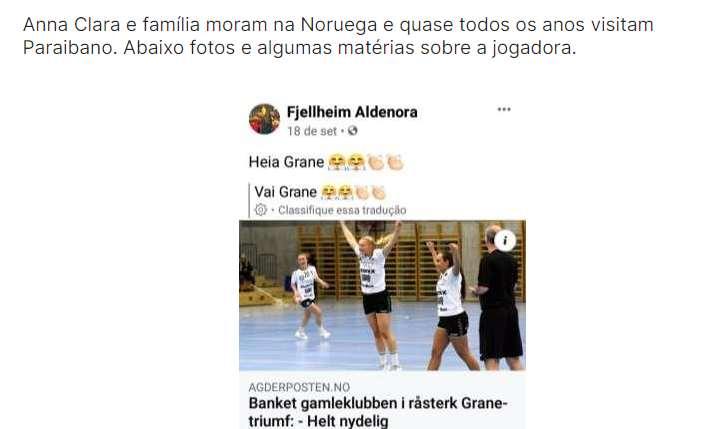The image size is (704, 429).
Task: Click the handball article photo
Action: tap(382, 295)
